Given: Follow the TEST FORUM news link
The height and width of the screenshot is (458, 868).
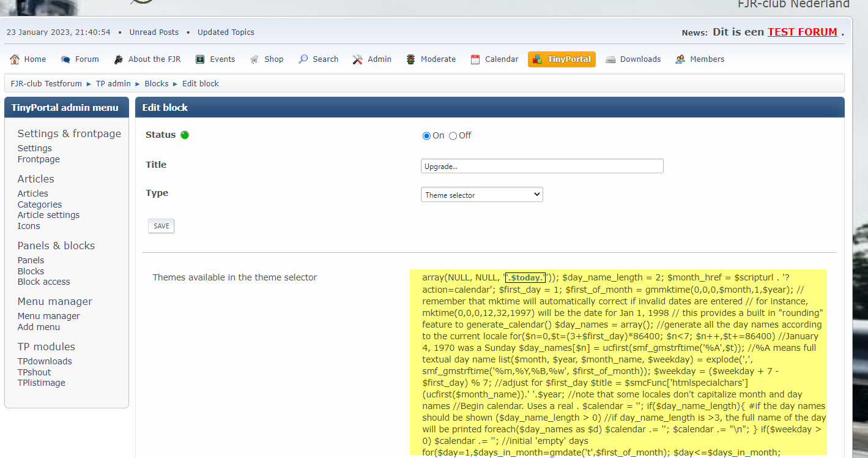Looking at the screenshot, I should coord(802,31).
